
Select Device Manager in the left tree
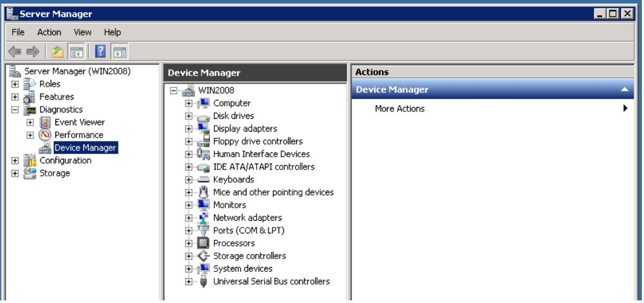point(86,148)
